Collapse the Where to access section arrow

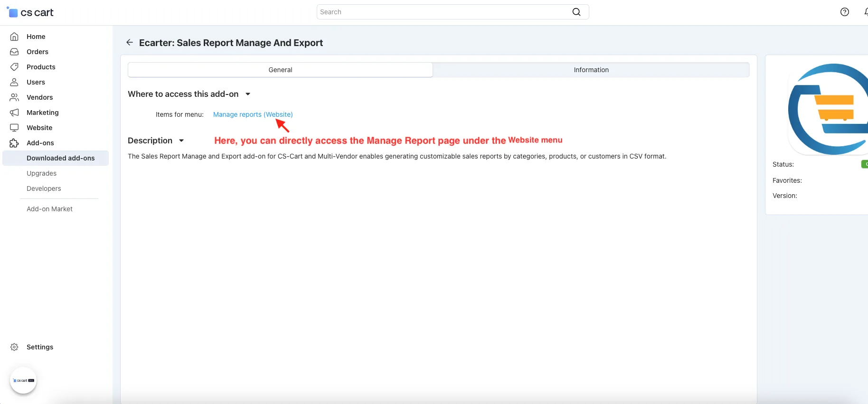click(248, 94)
